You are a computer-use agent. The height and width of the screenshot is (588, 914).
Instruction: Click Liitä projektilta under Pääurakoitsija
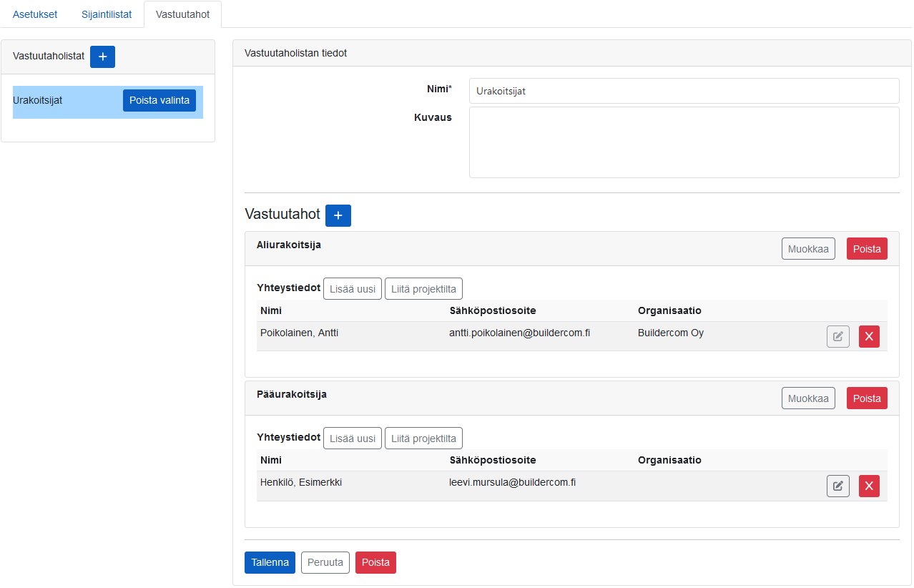[424, 438]
